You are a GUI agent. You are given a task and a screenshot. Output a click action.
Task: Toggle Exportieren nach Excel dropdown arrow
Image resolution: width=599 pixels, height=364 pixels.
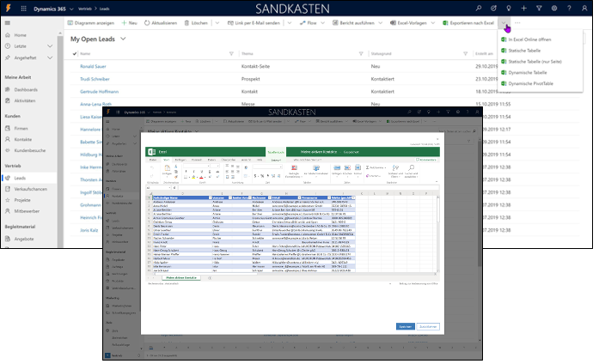click(x=504, y=23)
